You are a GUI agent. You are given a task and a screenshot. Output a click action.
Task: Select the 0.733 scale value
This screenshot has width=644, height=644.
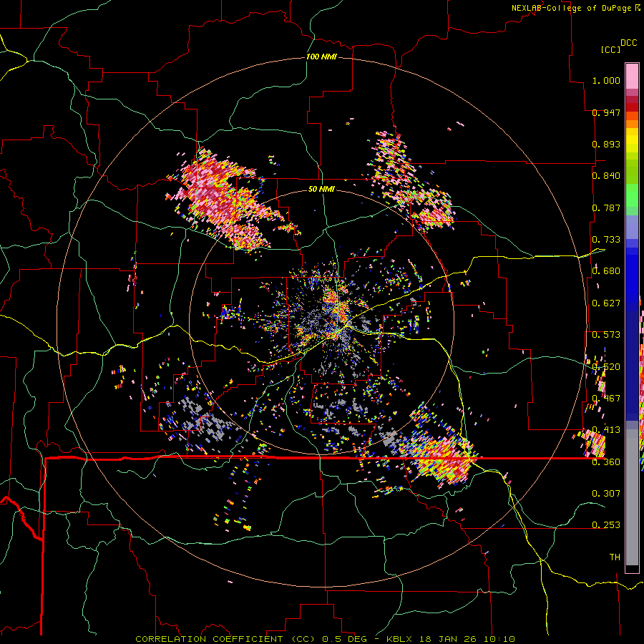pyautogui.click(x=606, y=240)
